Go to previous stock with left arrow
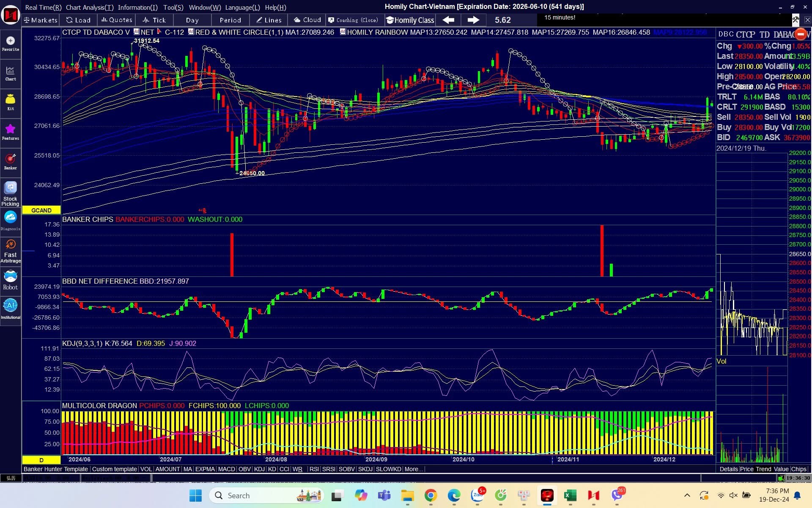The image size is (812, 508). pyautogui.click(x=448, y=20)
